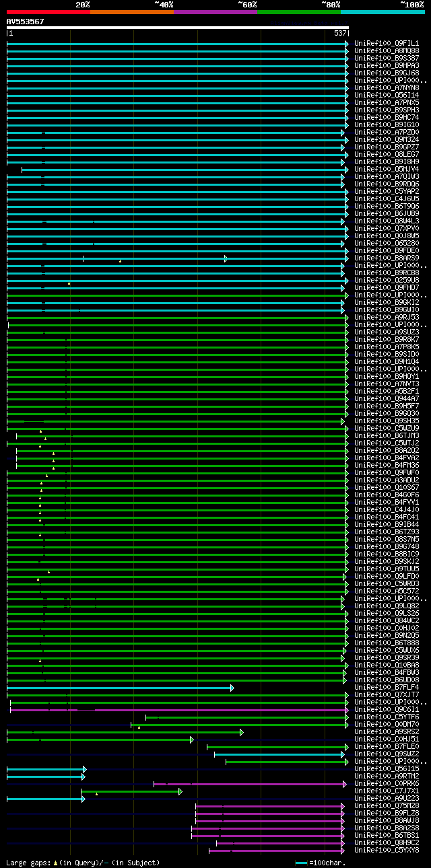Click the orange ~40% identity legend segment

point(132,12)
